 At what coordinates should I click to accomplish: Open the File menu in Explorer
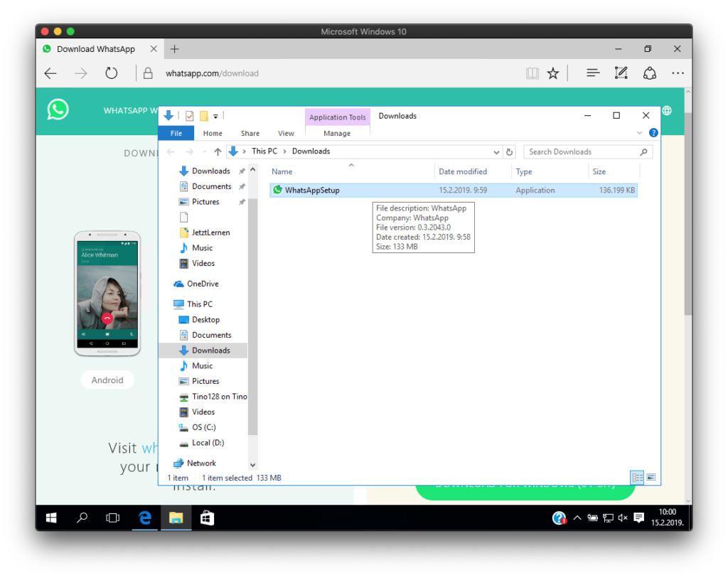point(176,133)
